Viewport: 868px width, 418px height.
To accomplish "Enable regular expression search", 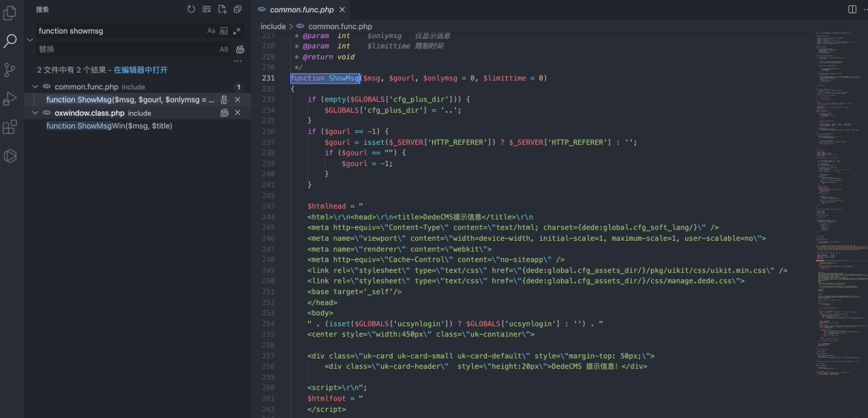I will pyautogui.click(x=237, y=31).
